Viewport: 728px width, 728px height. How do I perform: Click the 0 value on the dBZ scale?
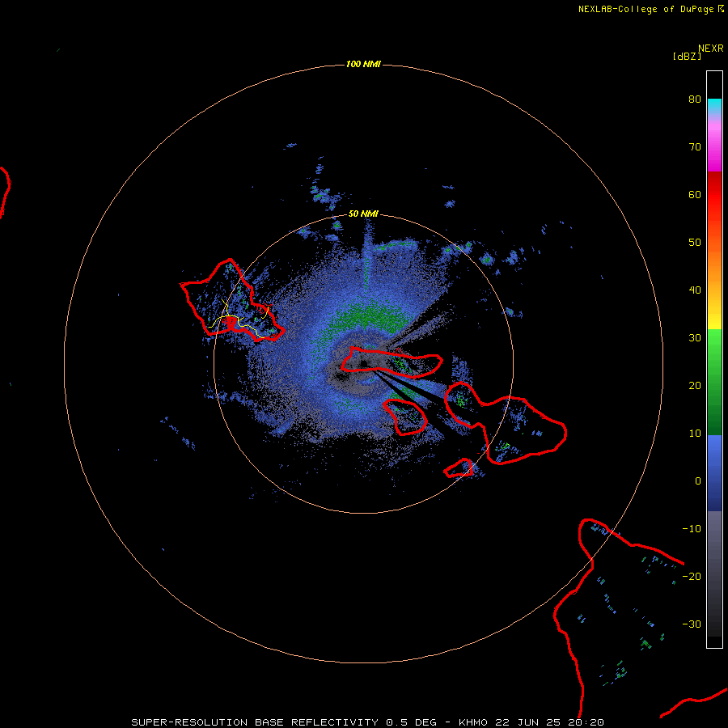click(x=698, y=481)
